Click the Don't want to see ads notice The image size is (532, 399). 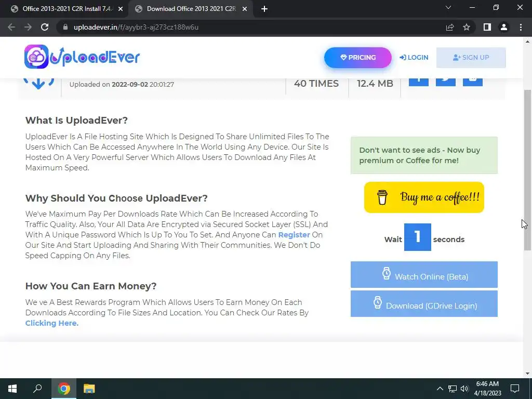(424, 155)
